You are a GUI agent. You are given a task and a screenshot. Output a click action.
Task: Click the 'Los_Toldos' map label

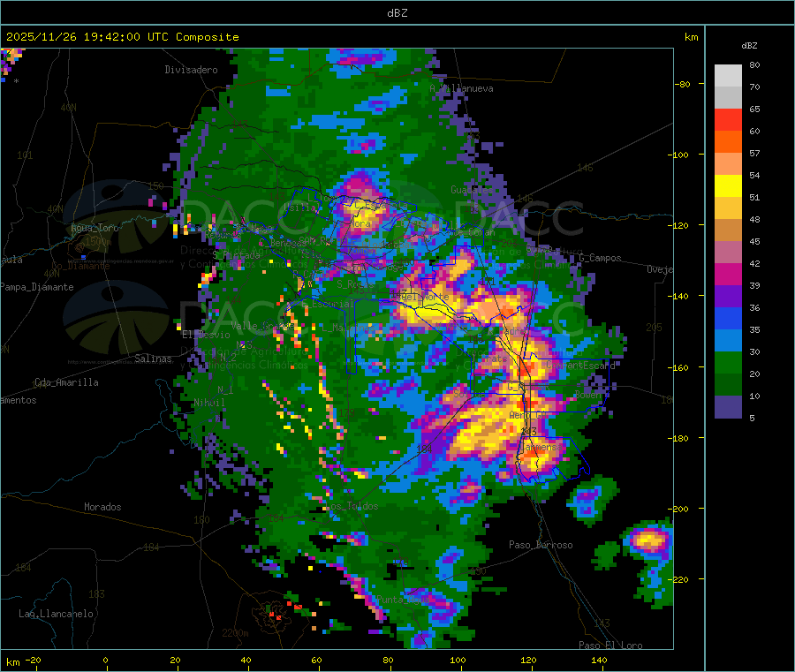pos(352,507)
